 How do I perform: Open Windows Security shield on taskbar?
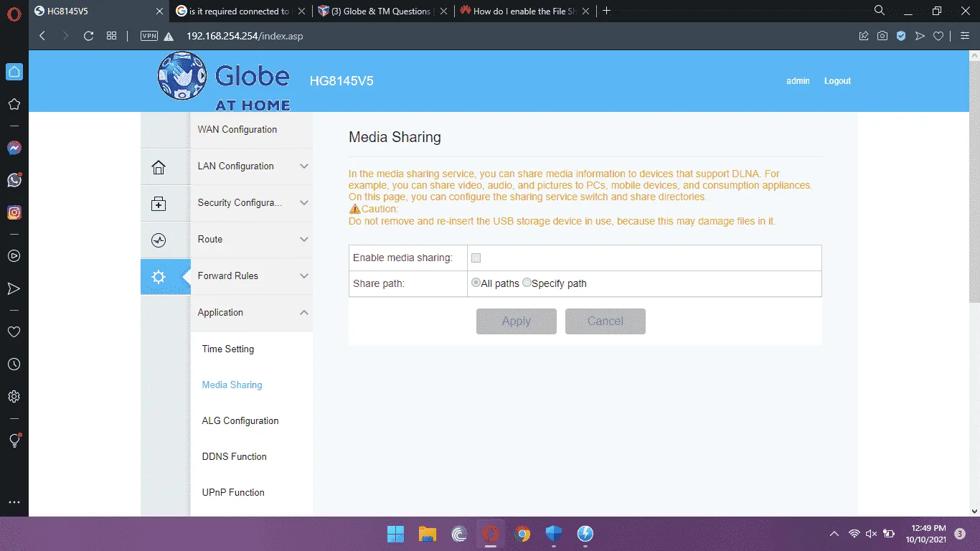point(554,534)
